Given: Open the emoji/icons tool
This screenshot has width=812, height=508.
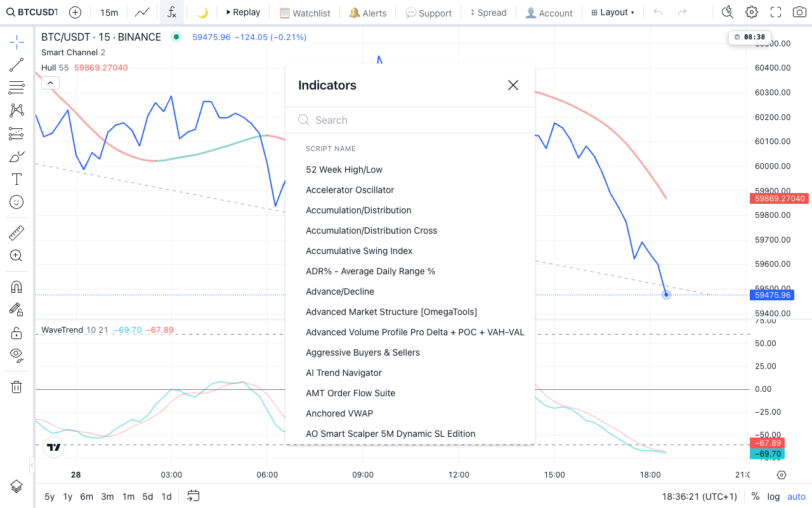Looking at the screenshot, I should point(16,202).
